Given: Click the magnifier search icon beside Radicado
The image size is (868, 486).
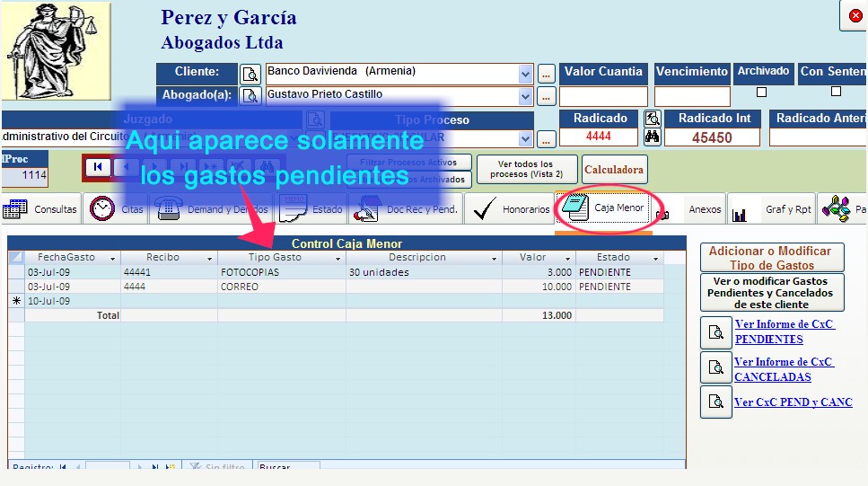Looking at the screenshot, I should [x=652, y=118].
